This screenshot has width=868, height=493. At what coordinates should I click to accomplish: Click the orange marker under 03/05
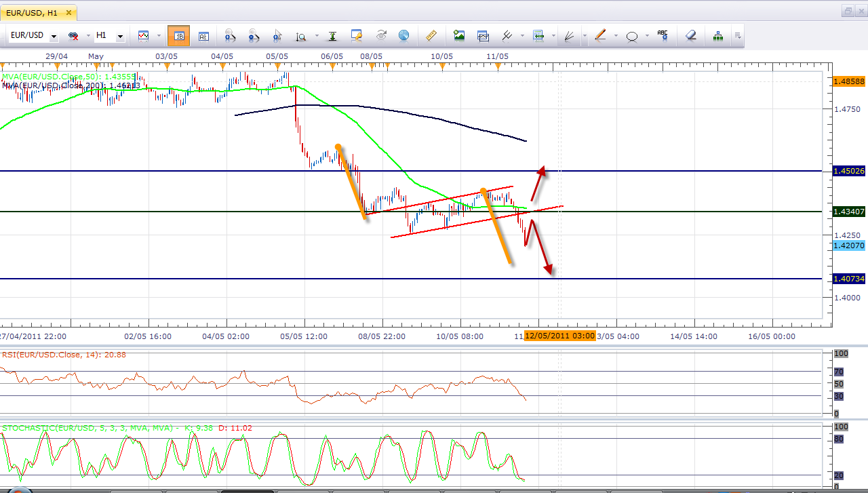(x=167, y=66)
